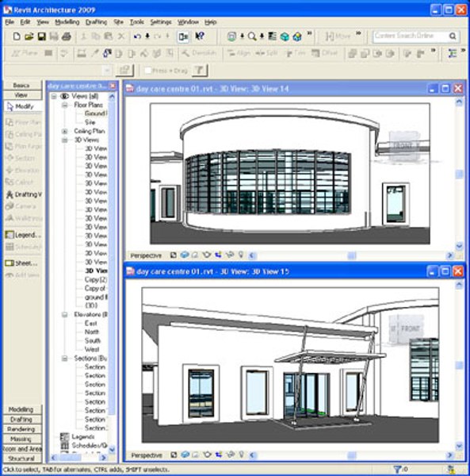Click the Default 3D View cube icon
This screenshot has width=470, height=476.
point(285,37)
